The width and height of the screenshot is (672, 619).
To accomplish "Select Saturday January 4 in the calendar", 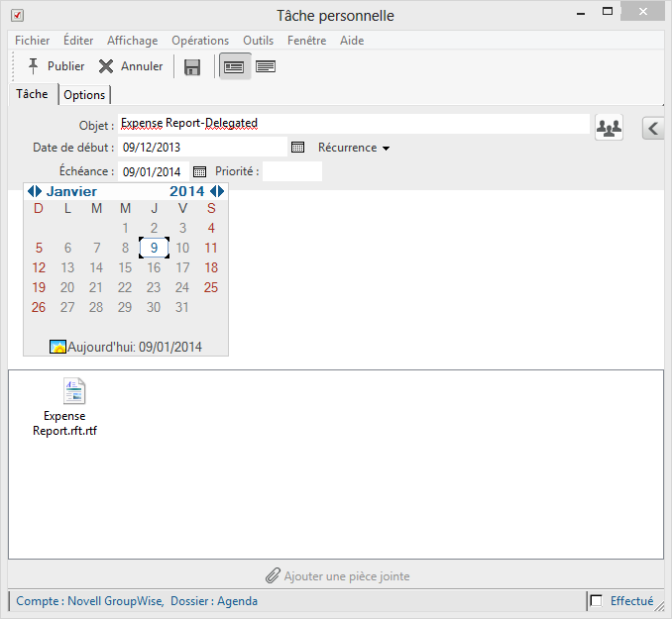I will (x=211, y=228).
